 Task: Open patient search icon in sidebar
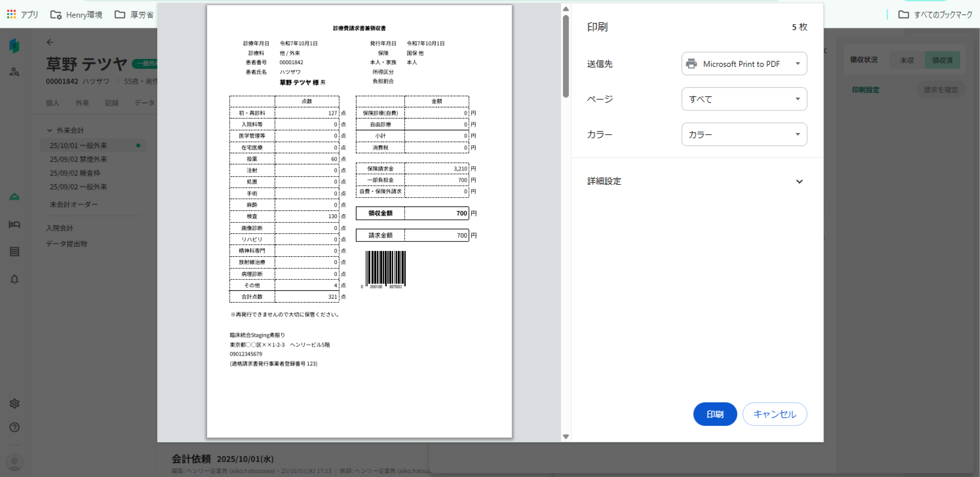pyautogui.click(x=15, y=71)
